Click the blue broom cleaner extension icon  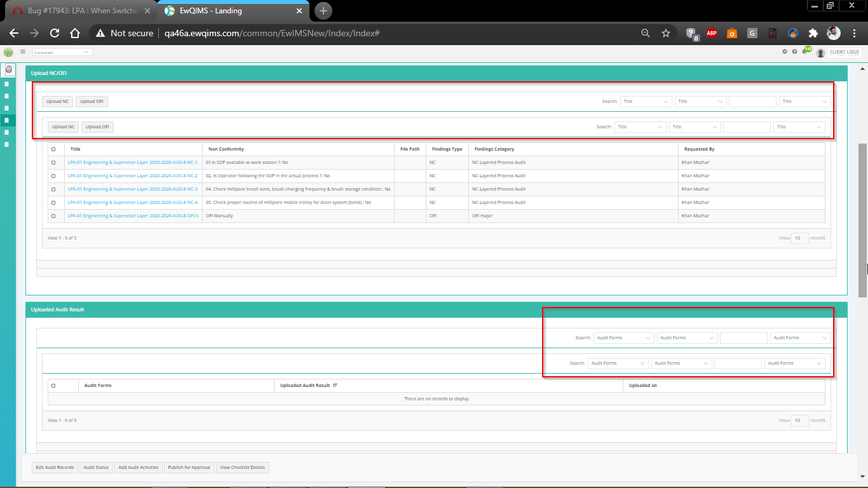point(793,33)
